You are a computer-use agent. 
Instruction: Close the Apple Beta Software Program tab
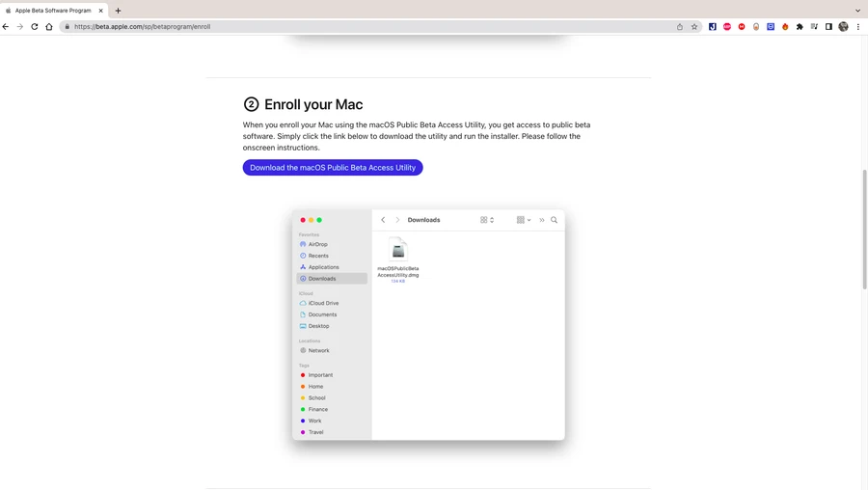coord(100,11)
